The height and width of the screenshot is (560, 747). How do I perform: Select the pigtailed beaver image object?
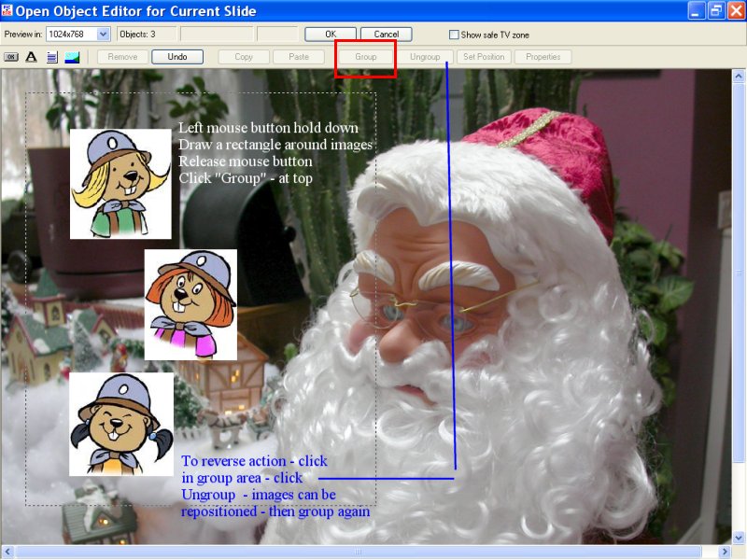pos(121,424)
